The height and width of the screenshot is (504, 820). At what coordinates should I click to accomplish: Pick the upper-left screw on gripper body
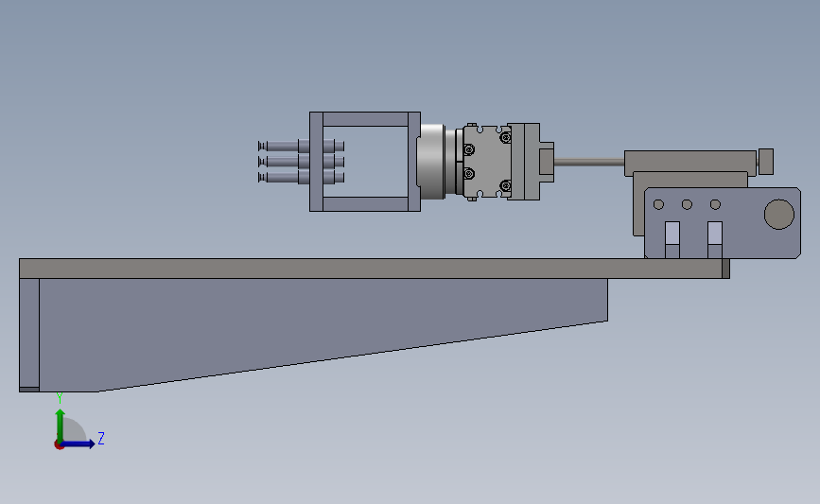pos(469,150)
